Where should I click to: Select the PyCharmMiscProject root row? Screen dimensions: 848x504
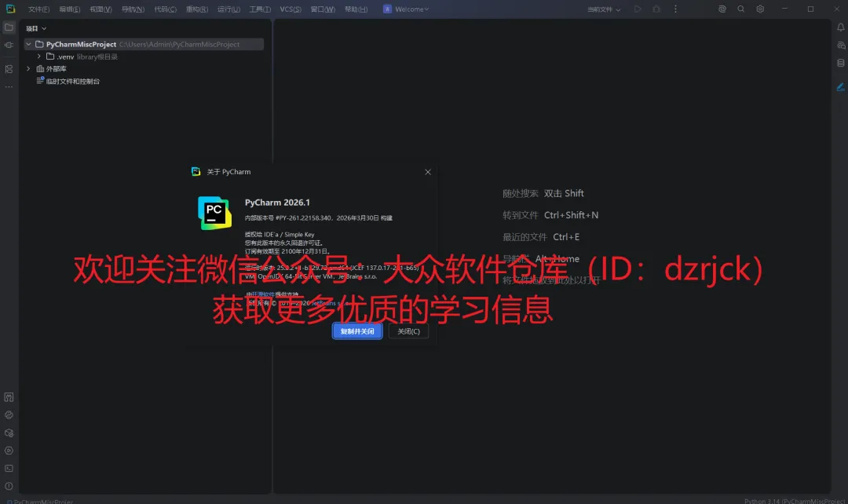(144, 44)
